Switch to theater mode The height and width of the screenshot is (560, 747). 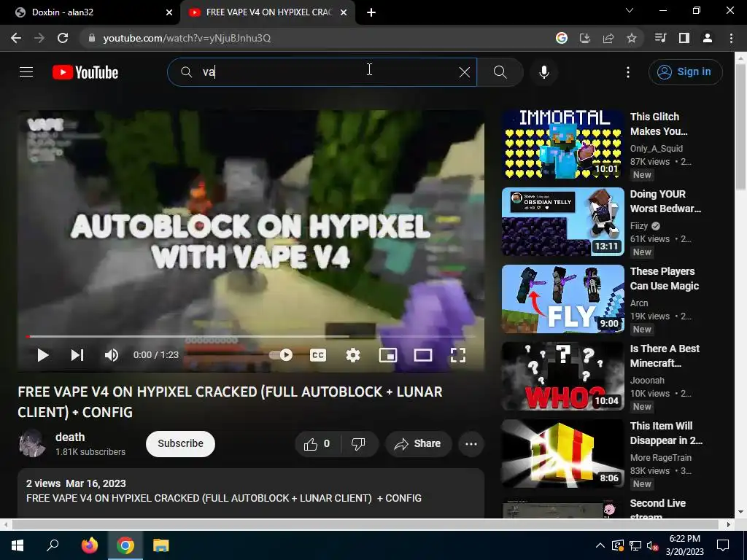(422, 355)
